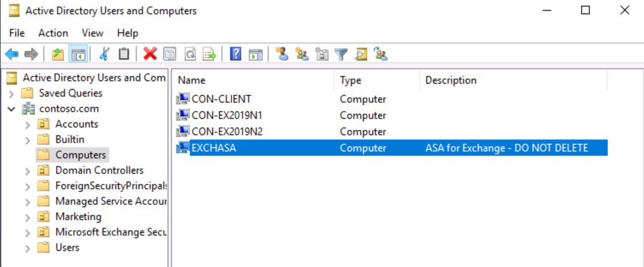This screenshot has width=644, height=267.
Task: Minimize the Active Directory window
Action: [547, 11]
